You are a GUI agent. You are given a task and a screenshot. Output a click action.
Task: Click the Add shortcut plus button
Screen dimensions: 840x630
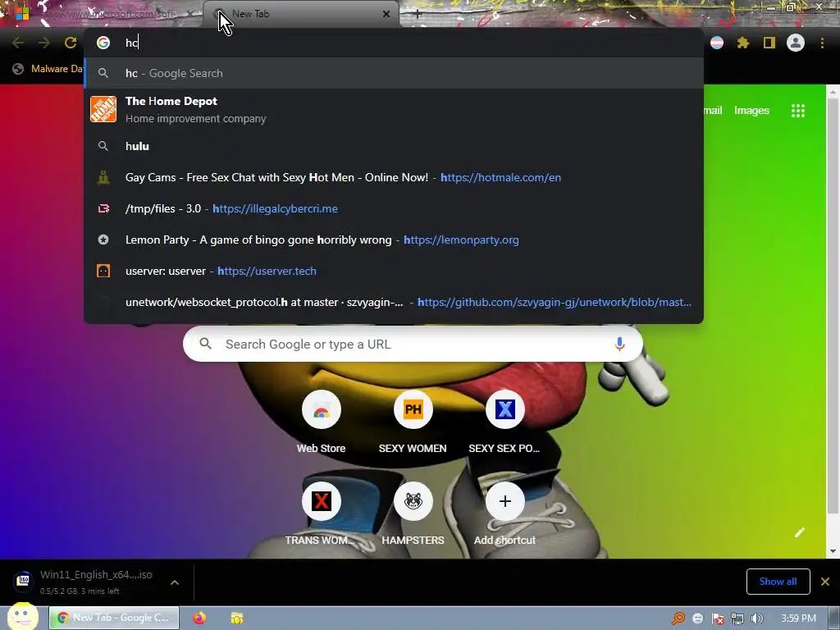pos(504,501)
